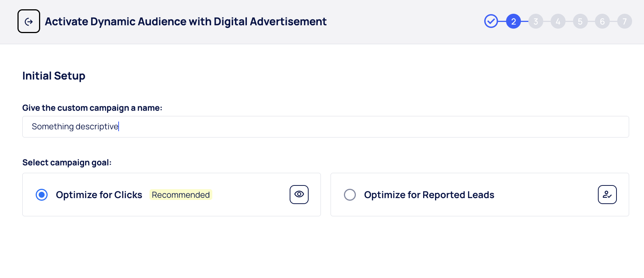
Task: Click the Optimize for Clicks label text
Action: 99,195
